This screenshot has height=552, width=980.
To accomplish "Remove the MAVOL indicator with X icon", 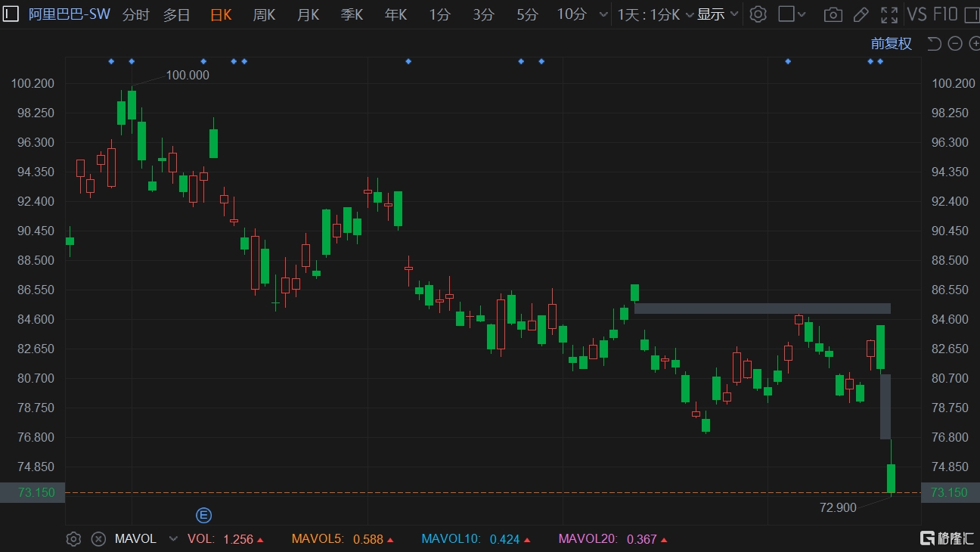I will pos(98,539).
